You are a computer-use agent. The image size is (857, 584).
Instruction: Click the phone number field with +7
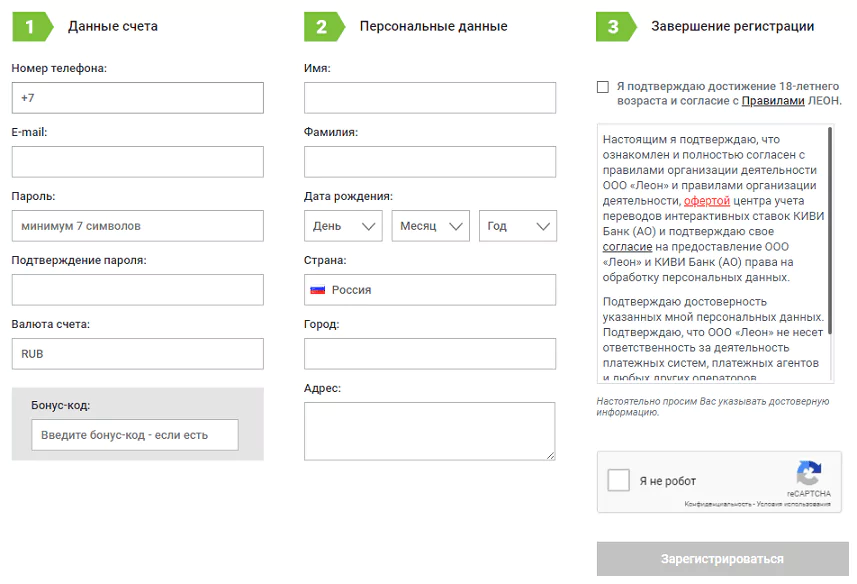(138, 98)
